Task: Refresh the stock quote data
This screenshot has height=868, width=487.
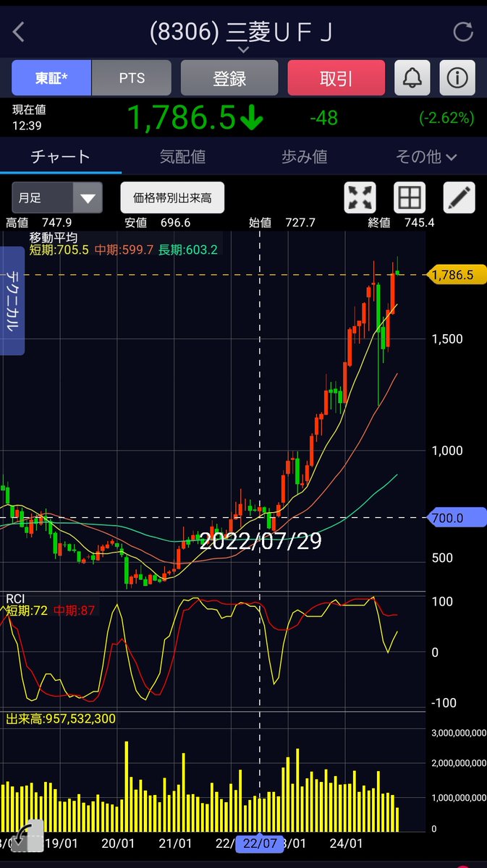Action: [462, 32]
